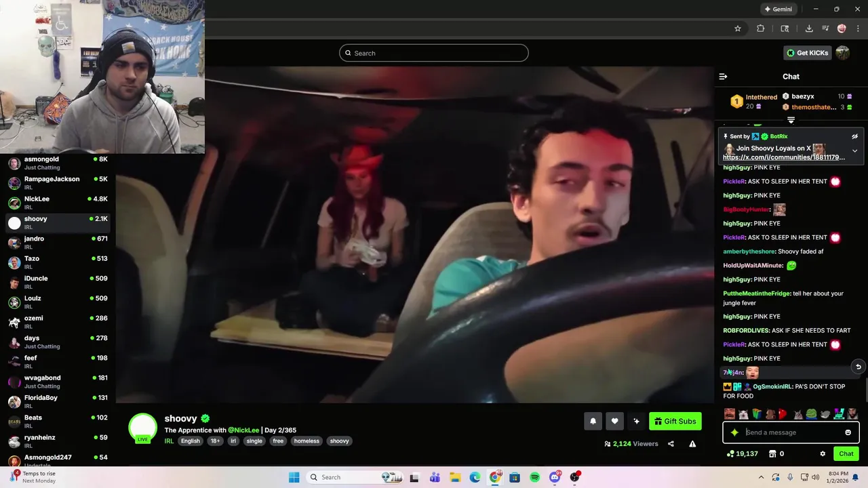Click the 2,124 Viewers count
This screenshot has height=488, width=868.
[631, 444]
